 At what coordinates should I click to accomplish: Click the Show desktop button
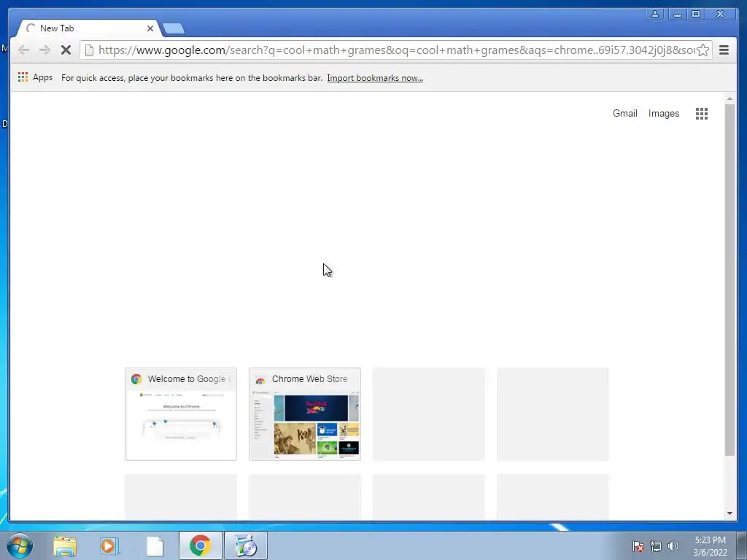click(742, 545)
